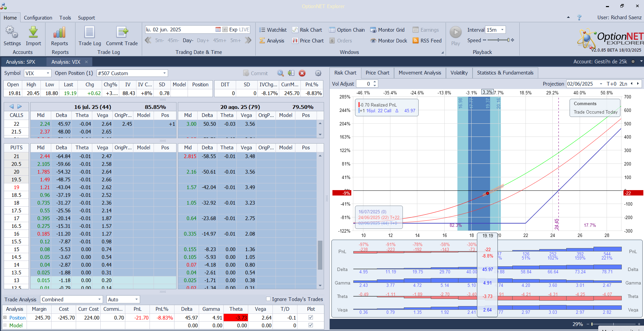The image size is (644, 331).
Task: Click the magnifier icon beside Commit
Action: [280, 73]
